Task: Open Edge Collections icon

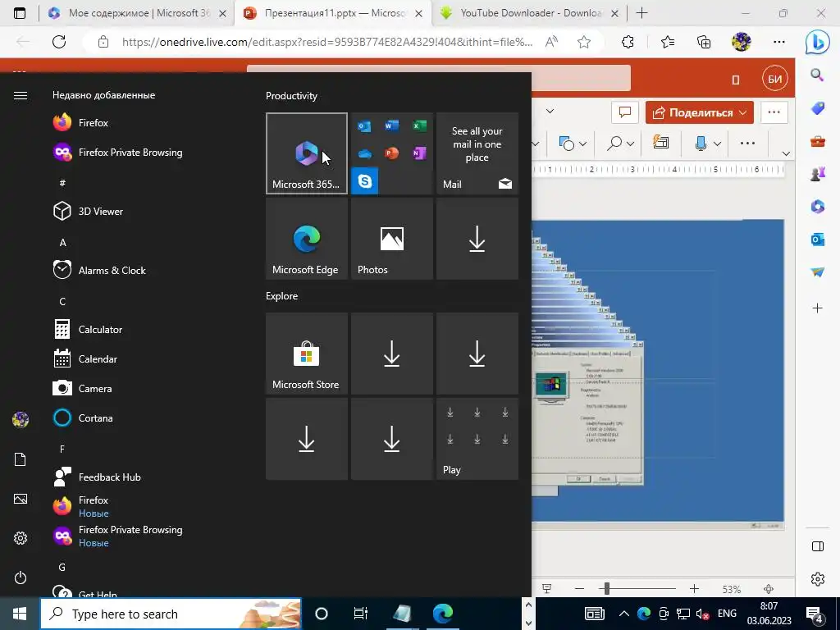Action: 704,42
